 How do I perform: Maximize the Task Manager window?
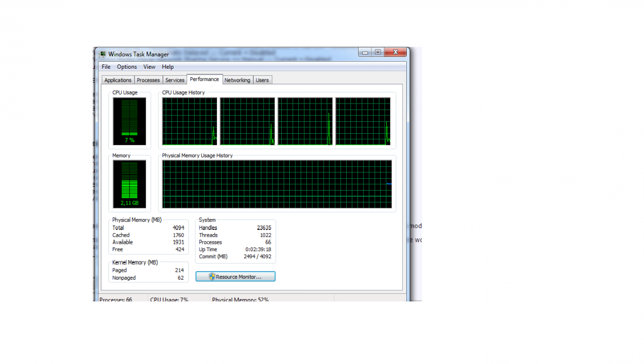(378, 52)
